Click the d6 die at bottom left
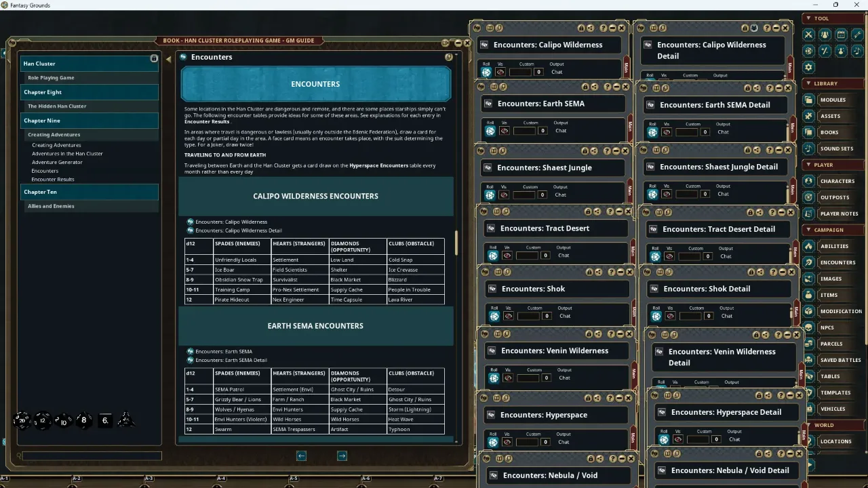The height and width of the screenshot is (488, 868). point(105,420)
